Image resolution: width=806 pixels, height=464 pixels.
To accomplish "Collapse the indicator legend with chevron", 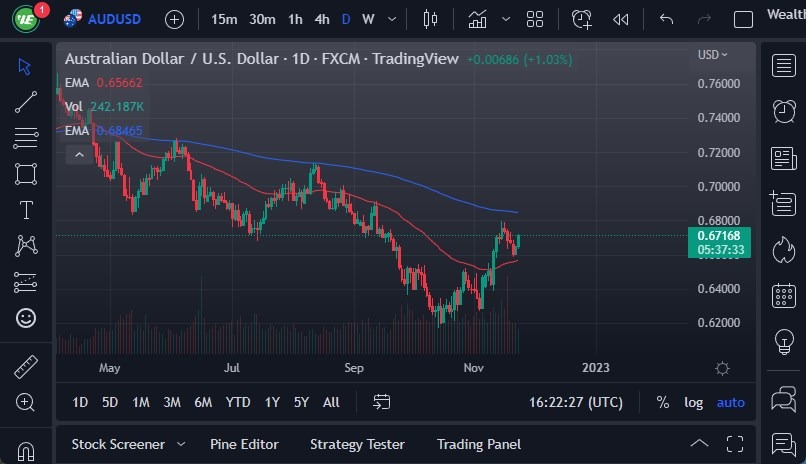I will [x=76, y=154].
